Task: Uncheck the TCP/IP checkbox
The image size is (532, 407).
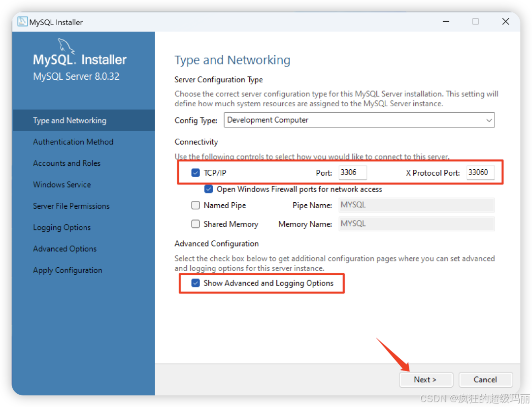Action: click(196, 173)
